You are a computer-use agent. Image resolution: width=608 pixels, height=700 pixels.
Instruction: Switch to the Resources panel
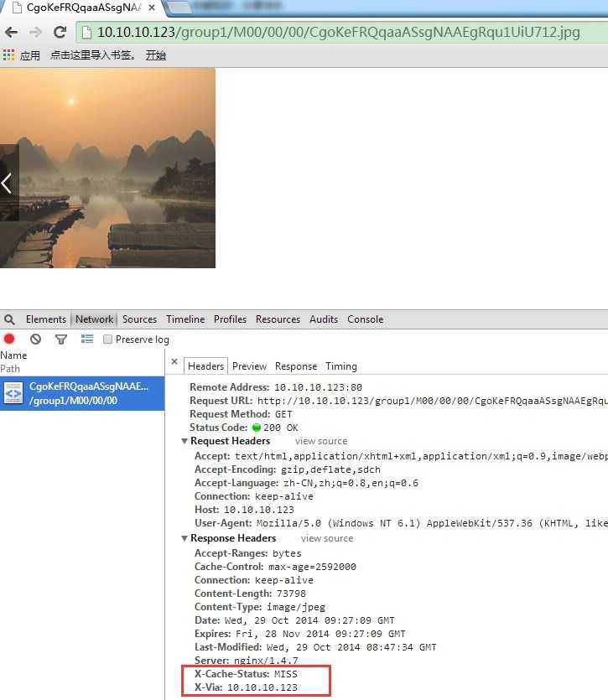pos(278,319)
